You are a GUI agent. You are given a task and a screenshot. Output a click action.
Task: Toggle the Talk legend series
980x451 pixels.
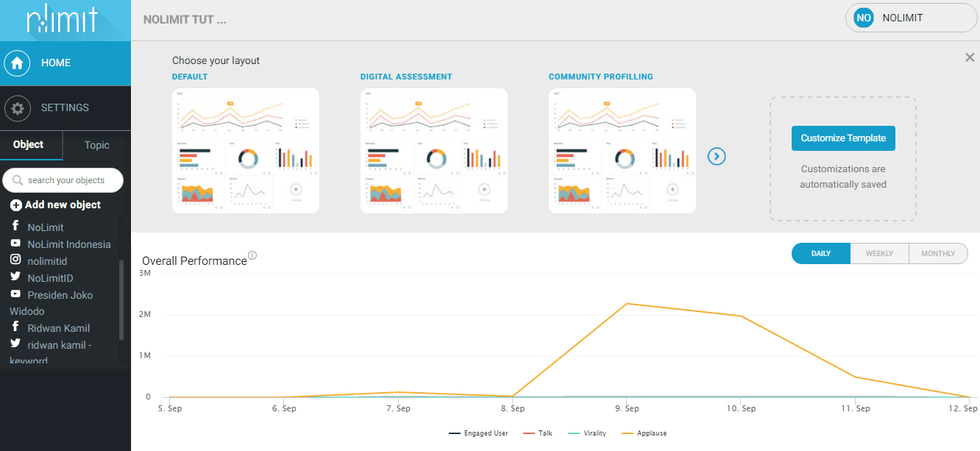(537, 433)
